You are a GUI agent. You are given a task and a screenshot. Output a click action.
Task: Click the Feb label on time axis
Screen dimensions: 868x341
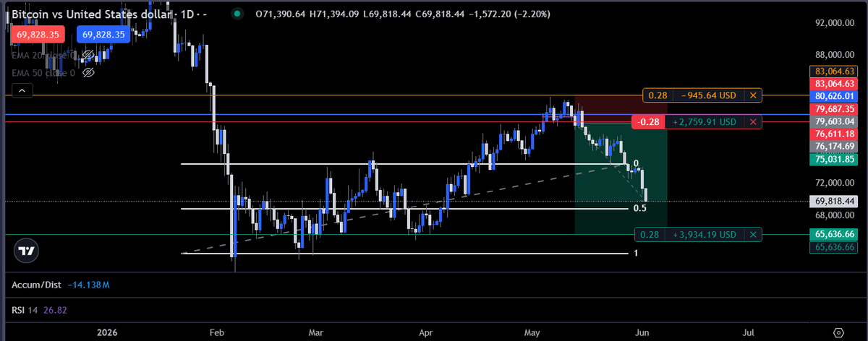(x=216, y=332)
